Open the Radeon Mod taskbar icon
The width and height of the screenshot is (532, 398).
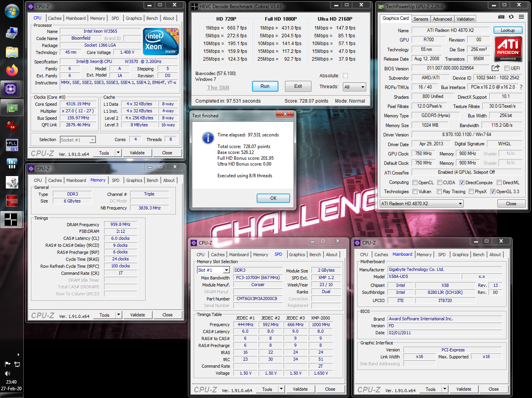coord(12,201)
